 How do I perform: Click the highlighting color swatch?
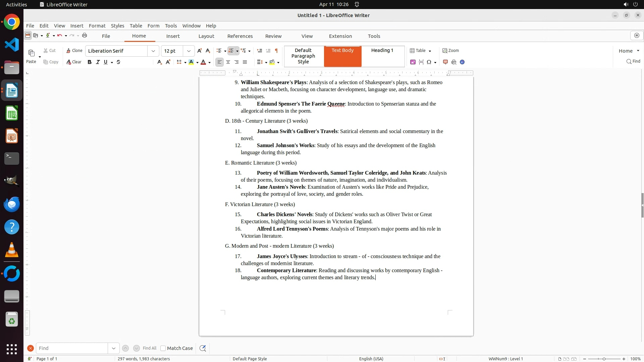pyautogui.click(x=191, y=62)
